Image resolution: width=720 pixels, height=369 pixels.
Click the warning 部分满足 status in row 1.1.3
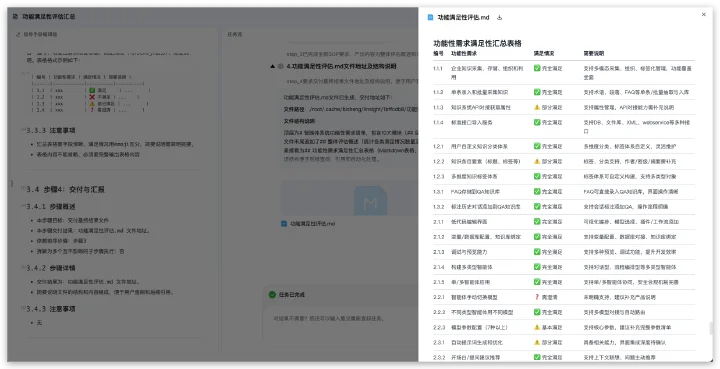[548, 107]
